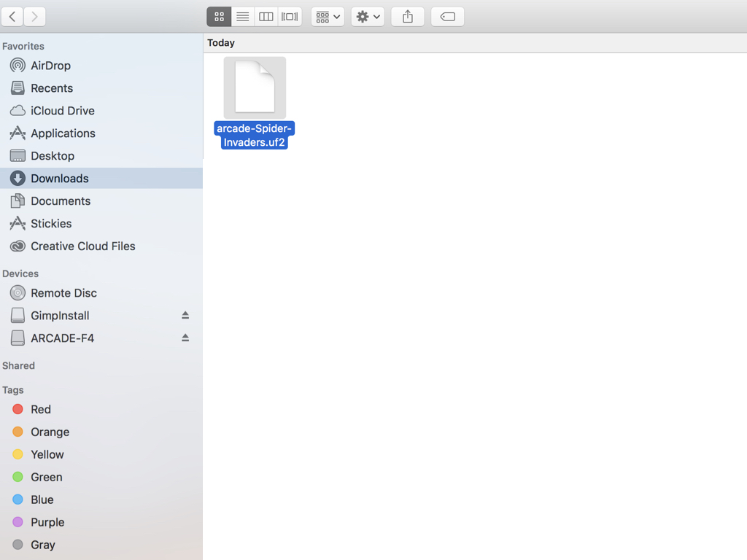Open the gear Action menu

(x=368, y=17)
